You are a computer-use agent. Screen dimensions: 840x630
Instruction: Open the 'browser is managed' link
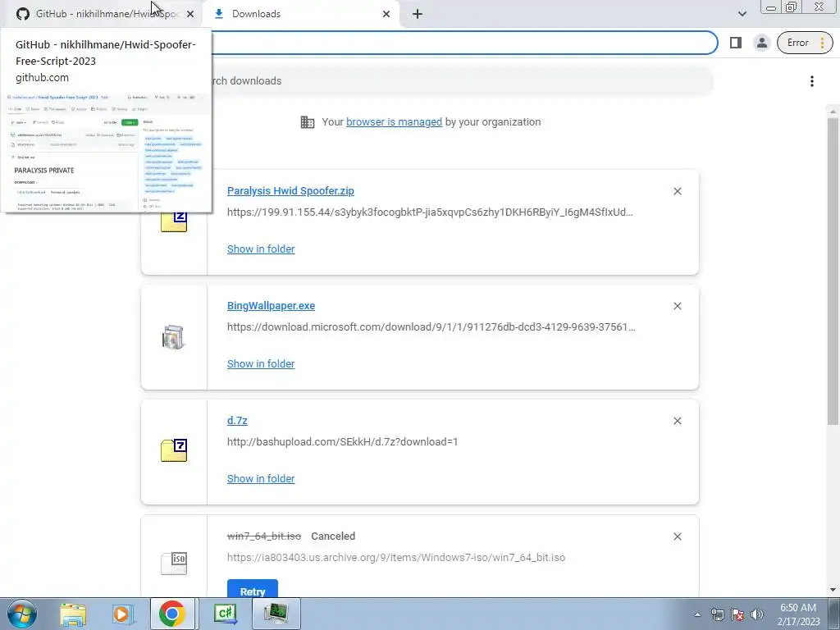(x=394, y=122)
